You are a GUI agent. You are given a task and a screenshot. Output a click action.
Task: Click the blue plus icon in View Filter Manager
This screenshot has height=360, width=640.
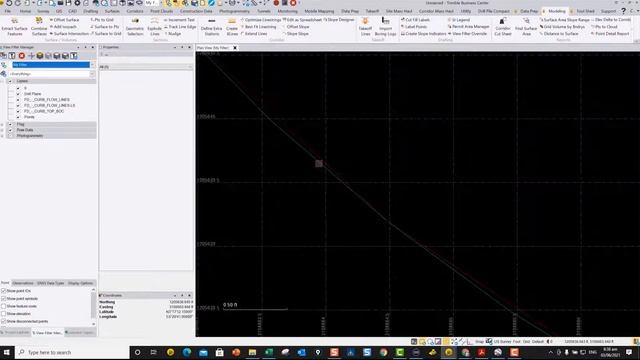click(x=31, y=56)
